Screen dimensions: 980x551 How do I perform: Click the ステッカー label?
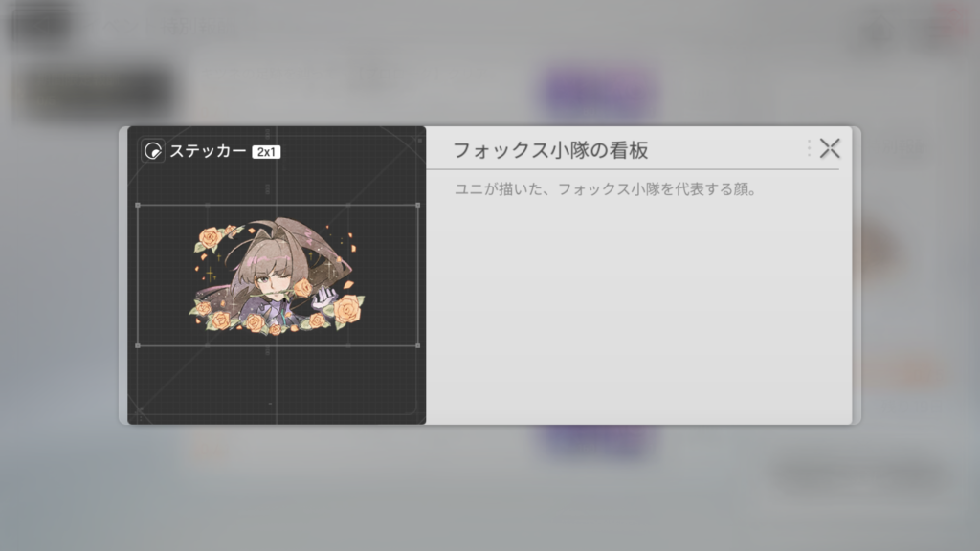(x=208, y=151)
